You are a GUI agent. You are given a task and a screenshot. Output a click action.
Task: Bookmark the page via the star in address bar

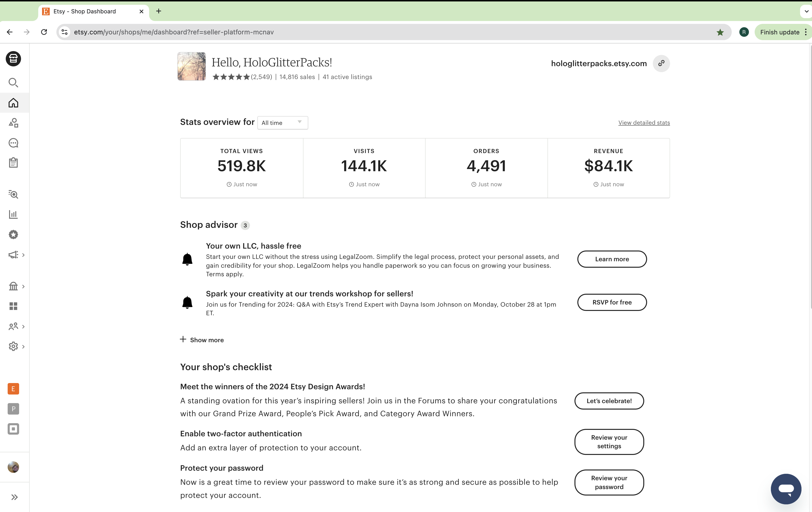[720, 32]
